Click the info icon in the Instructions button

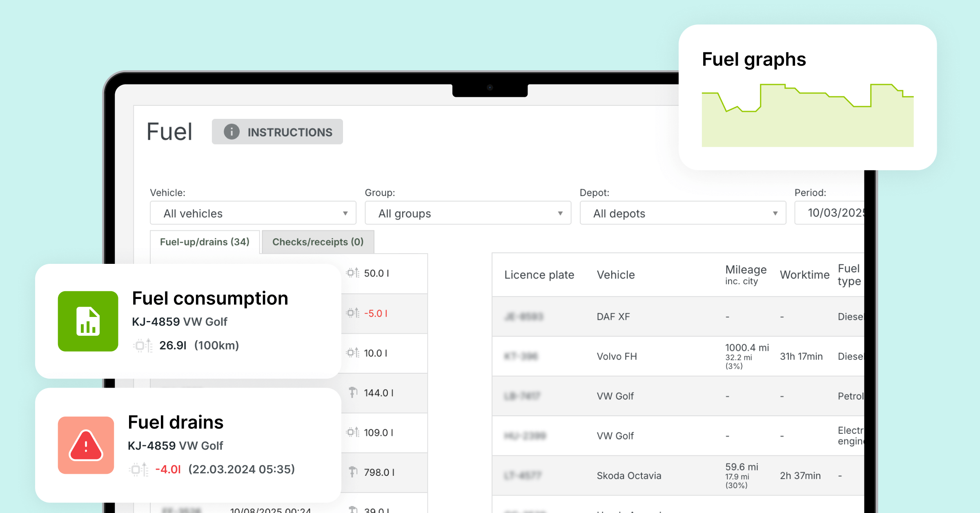(232, 132)
